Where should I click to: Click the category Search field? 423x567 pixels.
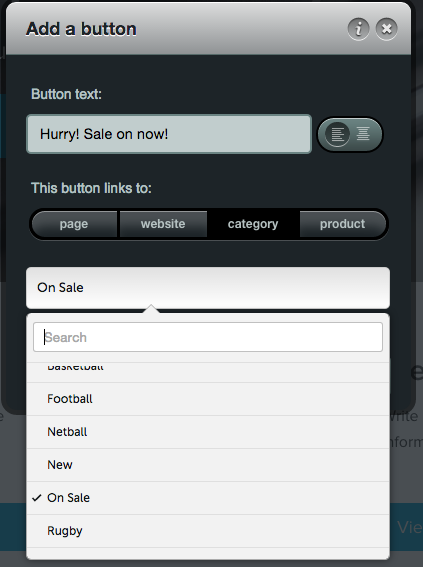(208, 337)
